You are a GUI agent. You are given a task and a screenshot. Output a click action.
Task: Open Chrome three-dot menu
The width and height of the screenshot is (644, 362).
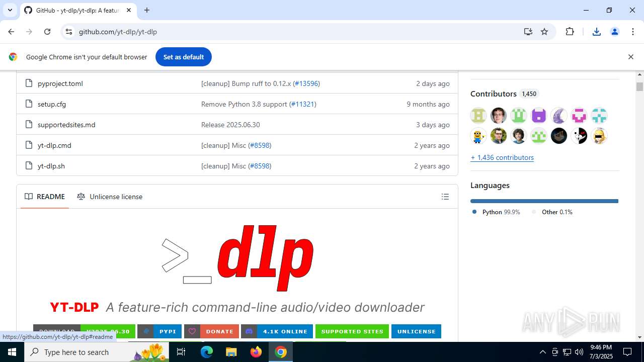633,32
